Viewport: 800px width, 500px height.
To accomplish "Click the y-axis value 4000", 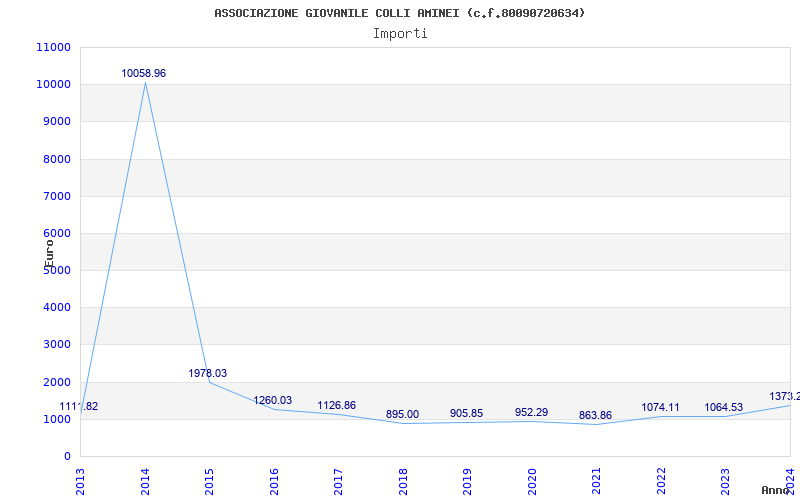I will coord(57,308).
